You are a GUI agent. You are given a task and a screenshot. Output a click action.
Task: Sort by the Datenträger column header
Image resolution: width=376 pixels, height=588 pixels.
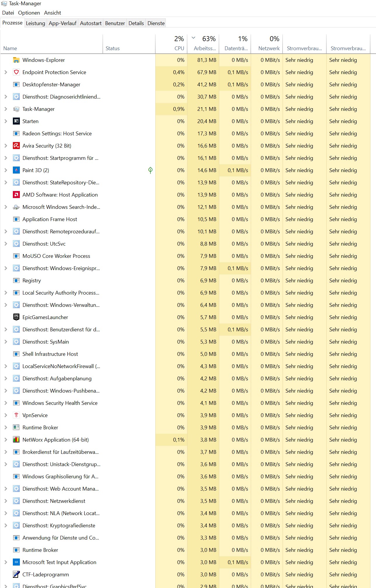tap(235, 44)
